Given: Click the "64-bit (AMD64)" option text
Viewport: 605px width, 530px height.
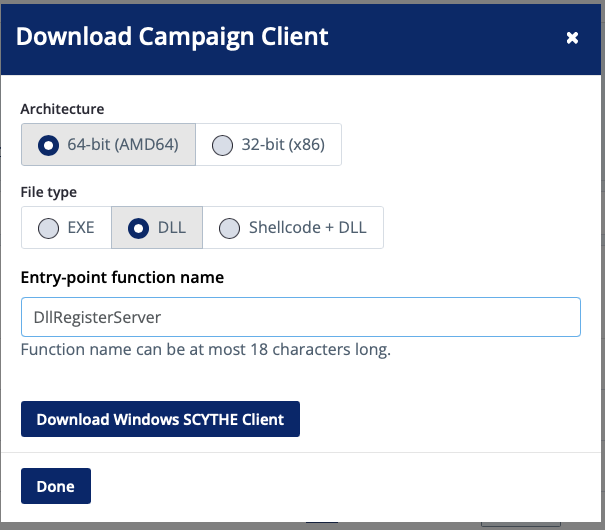Looking at the screenshot, I should [x=123, y=145].
